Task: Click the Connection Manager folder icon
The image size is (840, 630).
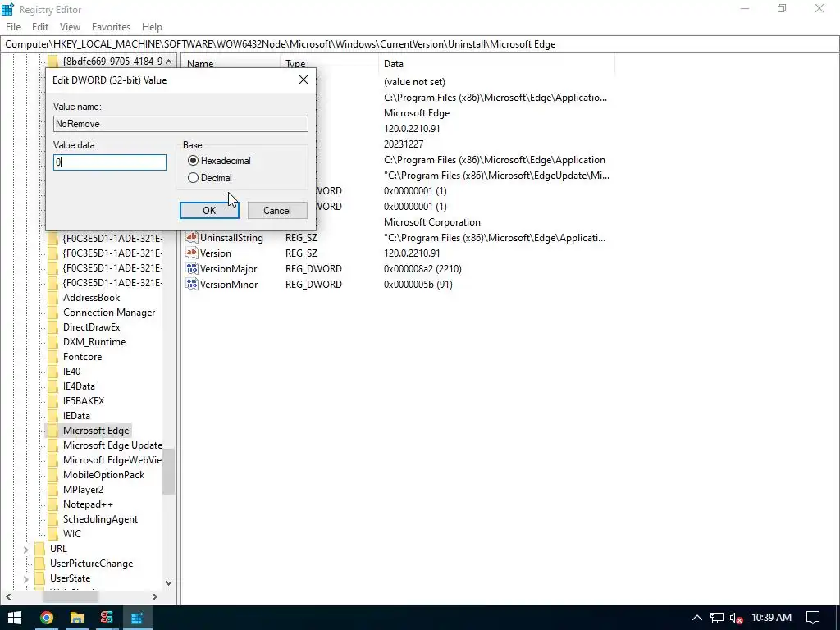Action: (52, 313)
